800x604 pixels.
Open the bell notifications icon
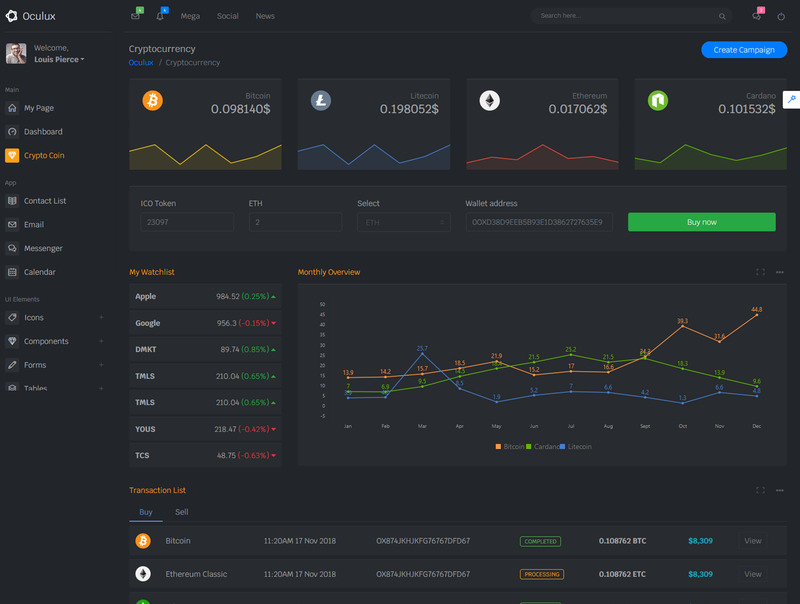point(160,16)
